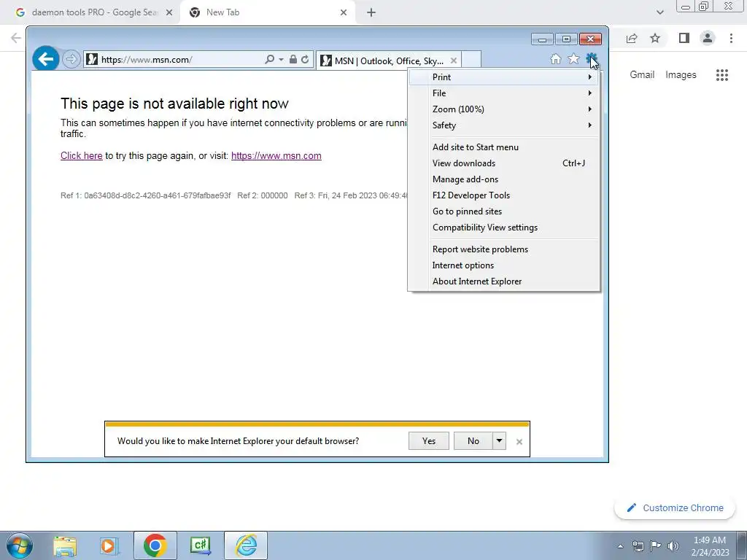The height and width of the screenshot is (560, 747).
Task: Open Chrome tab search chevron
Action: point(659,12)
